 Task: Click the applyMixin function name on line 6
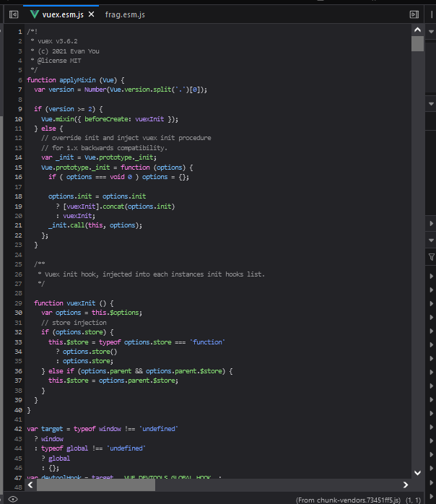(77, 80)
